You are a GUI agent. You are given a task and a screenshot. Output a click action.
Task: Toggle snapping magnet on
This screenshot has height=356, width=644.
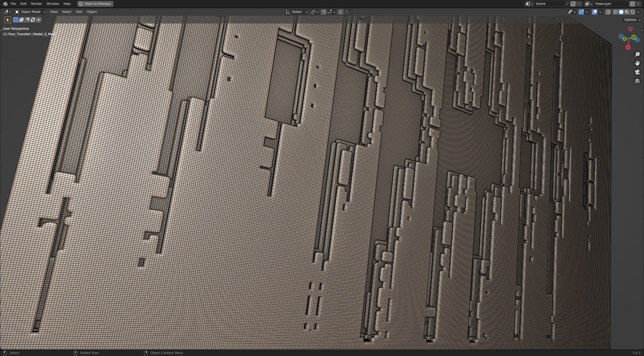point(324,12)
